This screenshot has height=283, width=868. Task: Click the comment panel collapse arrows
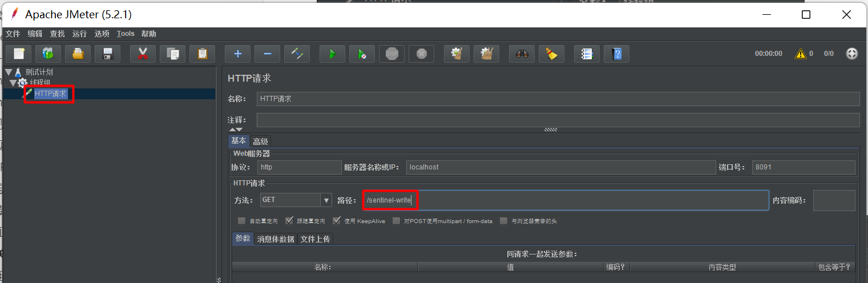click(236, 130)
